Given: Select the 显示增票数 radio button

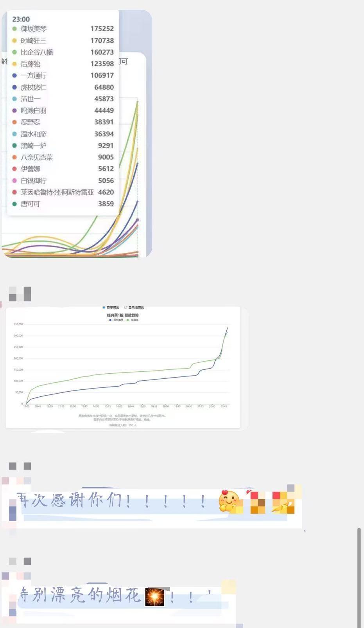Looking at the screenshot, I should 126,308.
